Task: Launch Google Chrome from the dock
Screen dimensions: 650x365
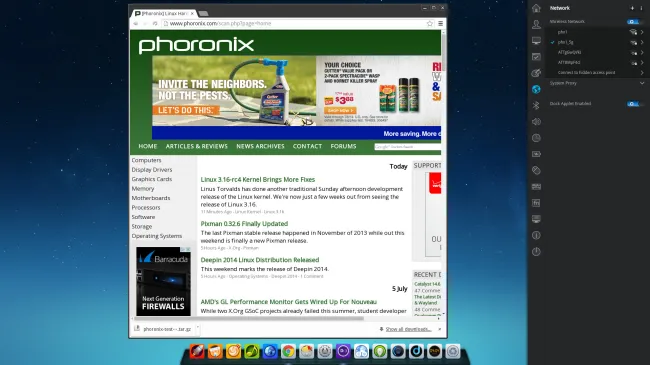Action: point(288,351)
